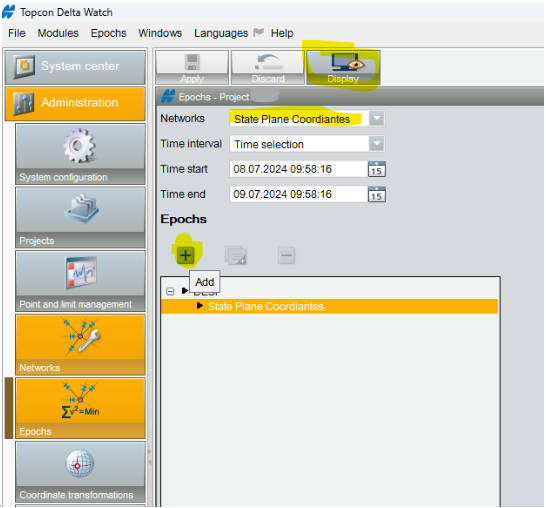Collapse the top tree node minus box
Screen dimensions: 546x508
click(170, 291)
